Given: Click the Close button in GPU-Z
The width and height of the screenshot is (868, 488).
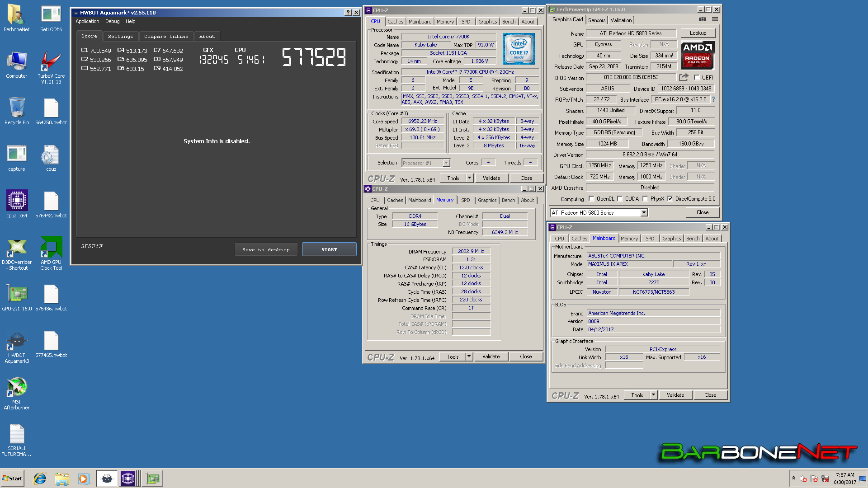Looking at the screenshot, I should pyautogui.click(x=703, y=212).
